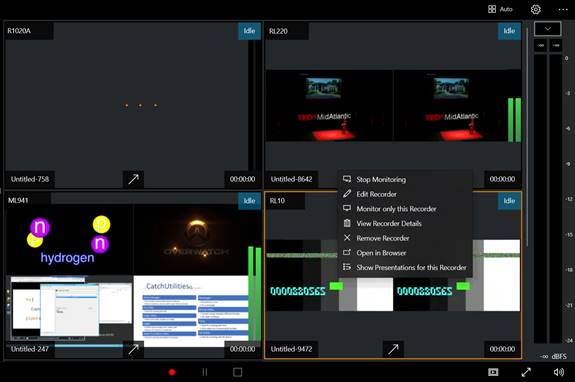Click the preview display icon in bottom bar
575x382 pixels.
point(493,372)
